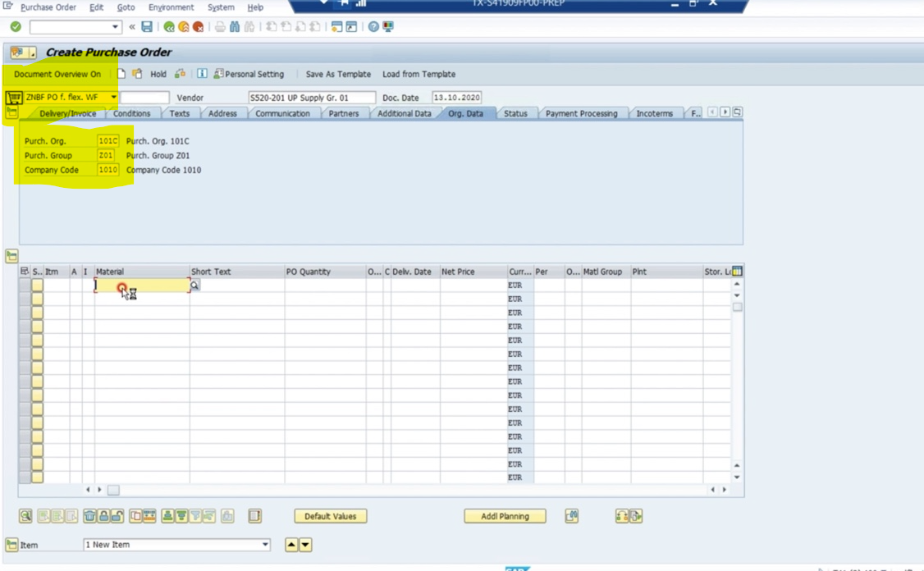924x571 pixels.
Task: Open the Help question mark icon
Action: click(x=373, y=26)
